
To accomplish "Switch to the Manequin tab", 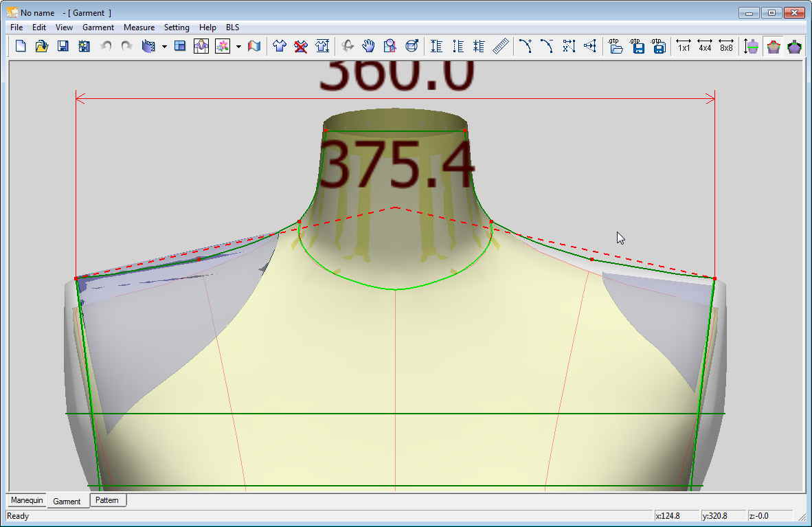I will click(x=27, y=500).
